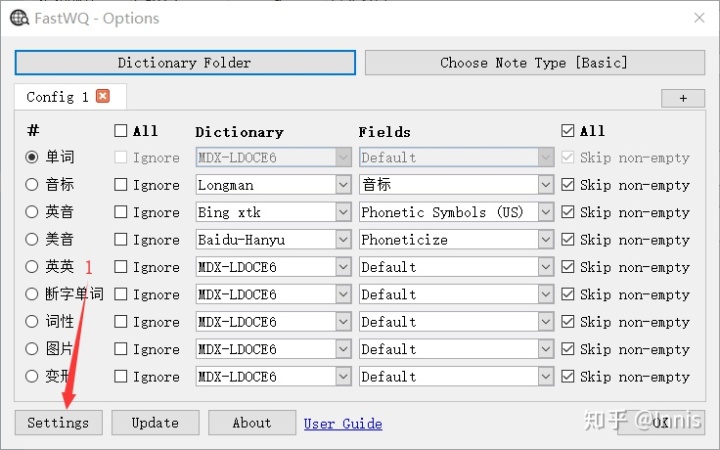Open Default fields dropdown in 英英 row
This screenshot has width=720, height=450.
click(456, 267)
